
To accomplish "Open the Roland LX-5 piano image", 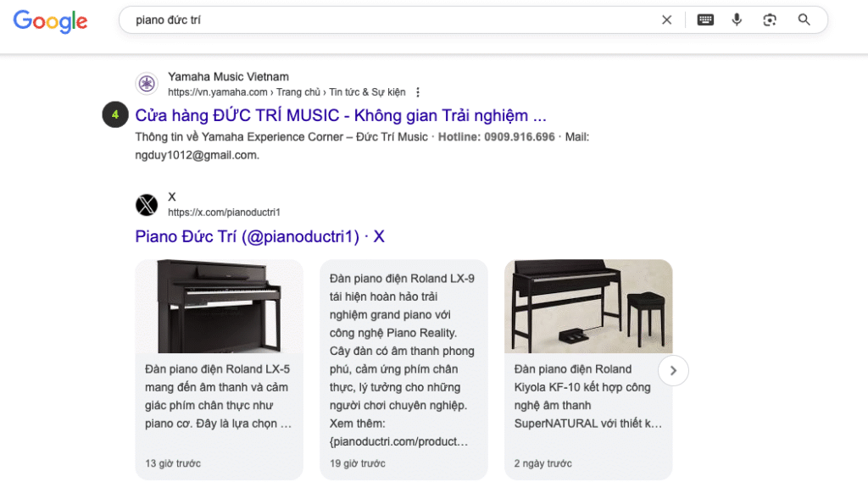I will [x=219, y=306].
